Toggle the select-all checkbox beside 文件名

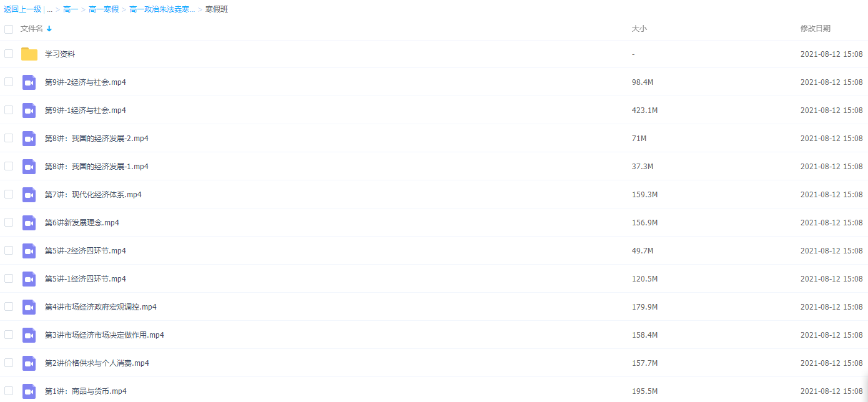click(x=9, y=29)
